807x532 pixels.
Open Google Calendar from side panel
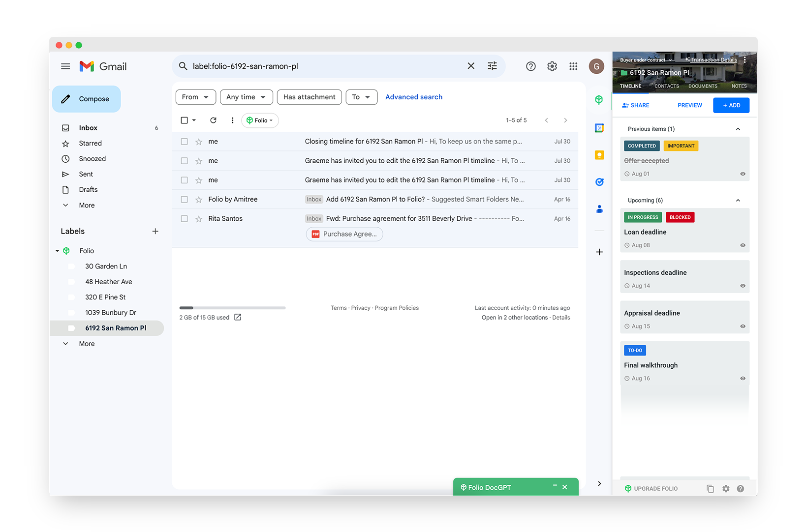click(599, 128)
